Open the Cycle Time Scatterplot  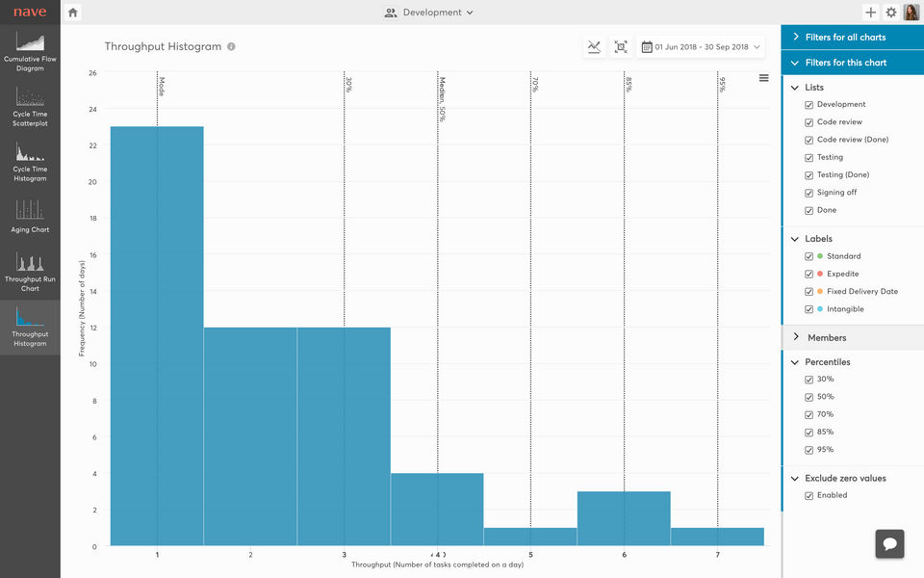[30, 107]
